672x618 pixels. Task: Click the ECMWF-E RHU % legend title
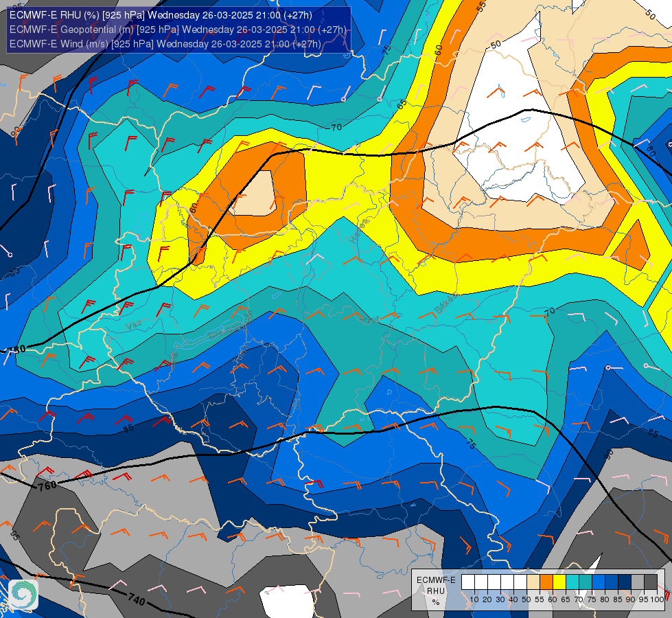(436, 591)
